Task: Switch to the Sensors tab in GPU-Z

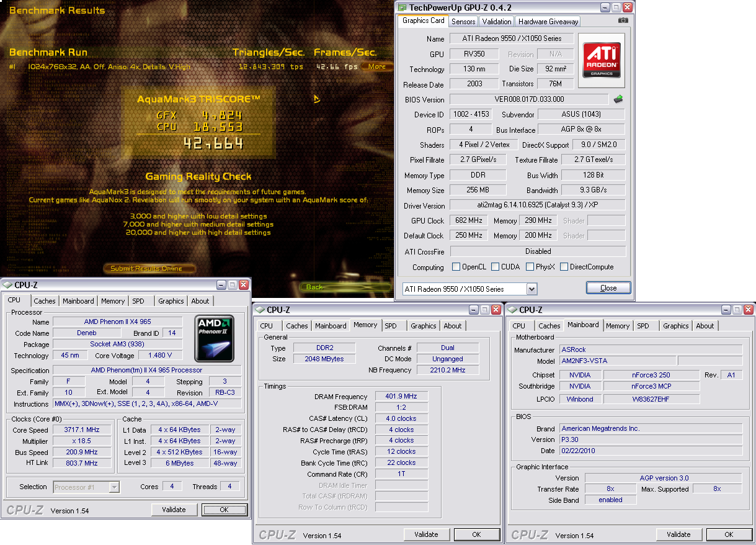Action: tap(463, 21)
